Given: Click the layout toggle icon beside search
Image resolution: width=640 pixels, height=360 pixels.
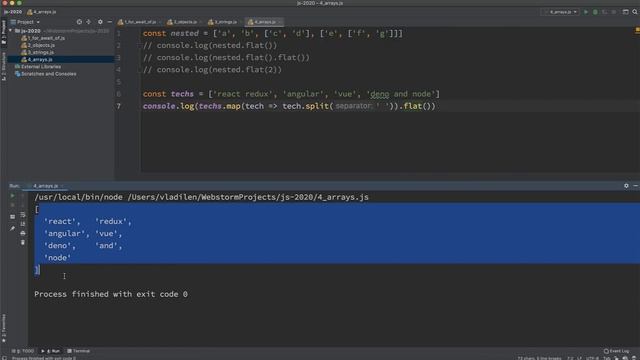Looking at the screenshot, I should [x=625, y=12].
